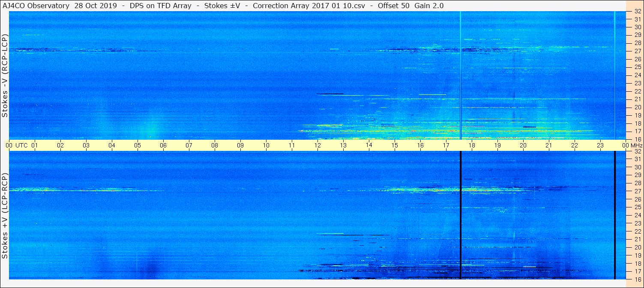Click the '21' hour mark on time axis
This screenshot has height=288, width=644.
[549, 145]
